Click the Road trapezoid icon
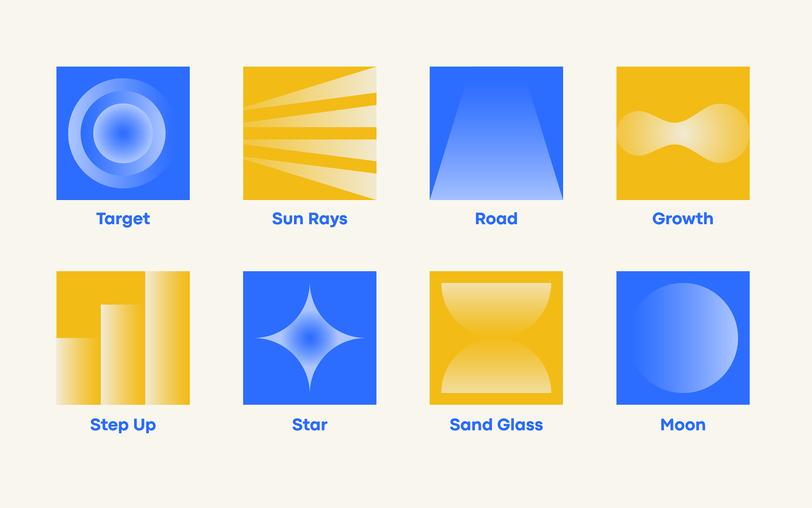 coord(496,133)
